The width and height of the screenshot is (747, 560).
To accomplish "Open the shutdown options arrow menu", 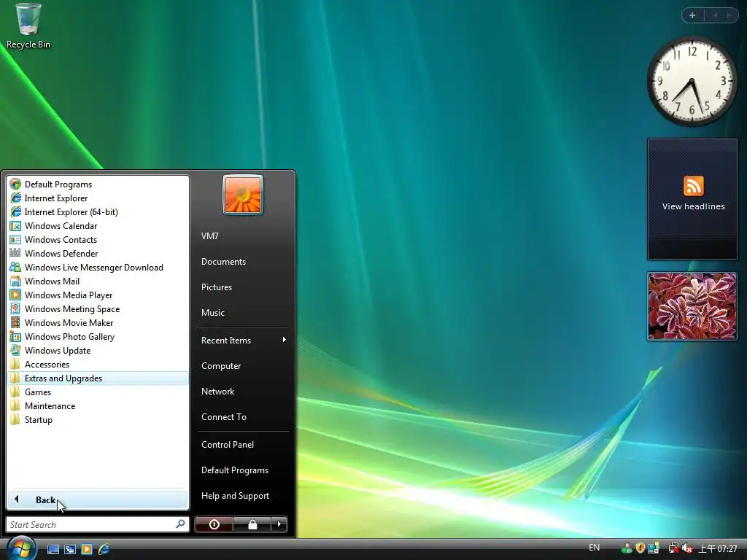I will 279,524.
